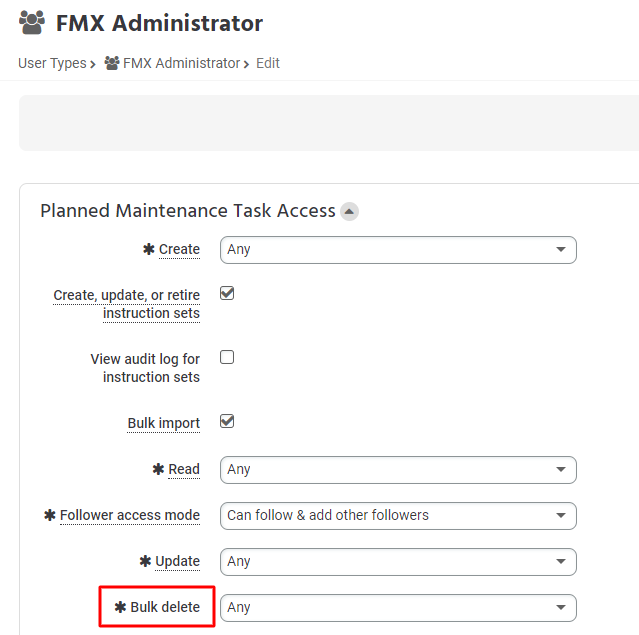Click the users group icon beside FMX Administrator title
Image resolution: width=639 pixels, height=635 pixels.
[32, 23]
